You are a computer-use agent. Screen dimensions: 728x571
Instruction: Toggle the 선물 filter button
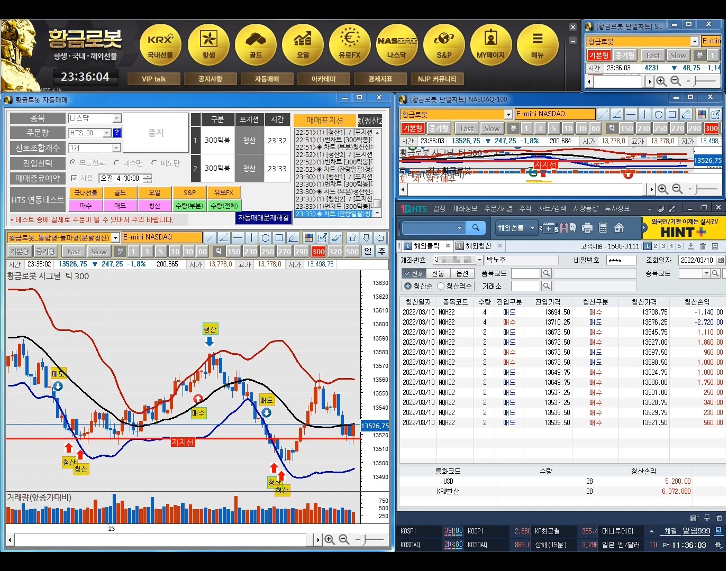click(438, 273)
